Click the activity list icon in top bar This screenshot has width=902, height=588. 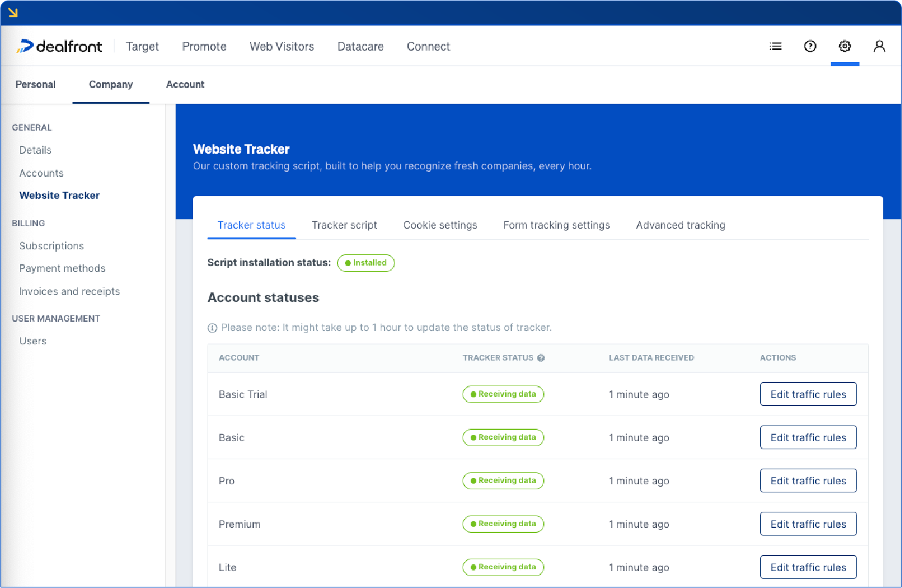coord(776,46)
